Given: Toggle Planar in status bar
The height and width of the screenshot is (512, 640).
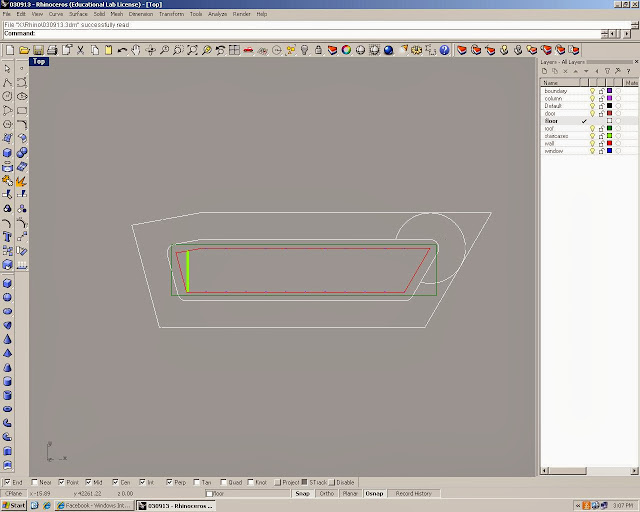Looking at the screenshot, I should [x=350, y=494].
